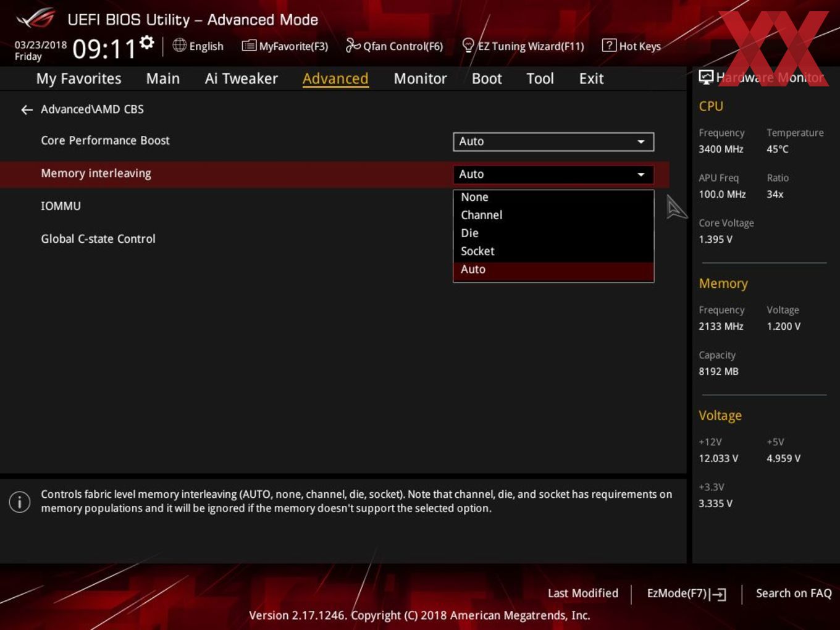The height and width of the screenshot is (630, 840).
Task: Collapse Memory interleaving dropdown
Action: 553,174
